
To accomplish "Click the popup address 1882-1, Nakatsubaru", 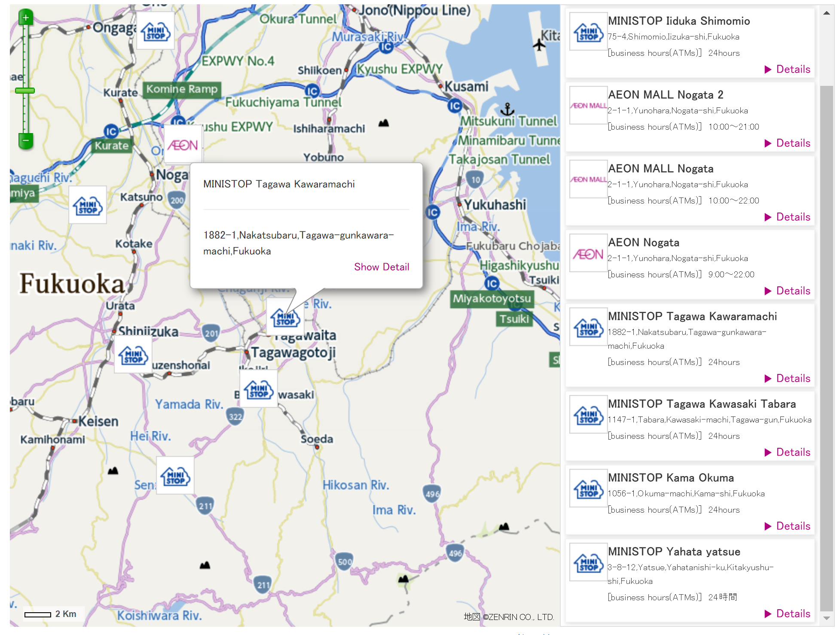I will coord(299,243).
